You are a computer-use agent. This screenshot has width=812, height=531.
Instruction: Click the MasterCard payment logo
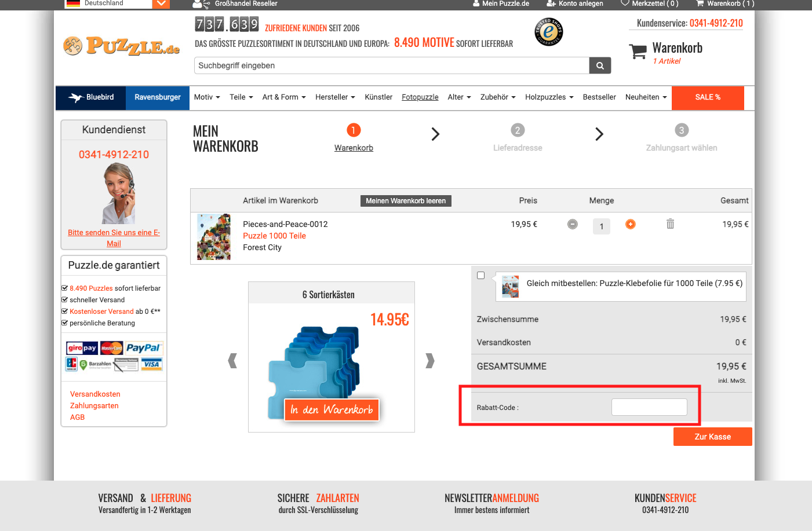111,348
